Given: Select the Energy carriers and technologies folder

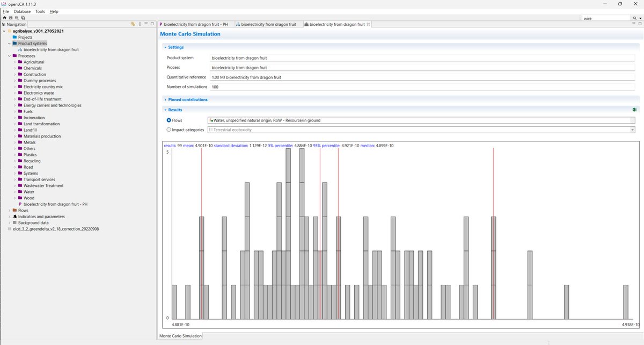Looking at the screenshot, I should (53, 105).
